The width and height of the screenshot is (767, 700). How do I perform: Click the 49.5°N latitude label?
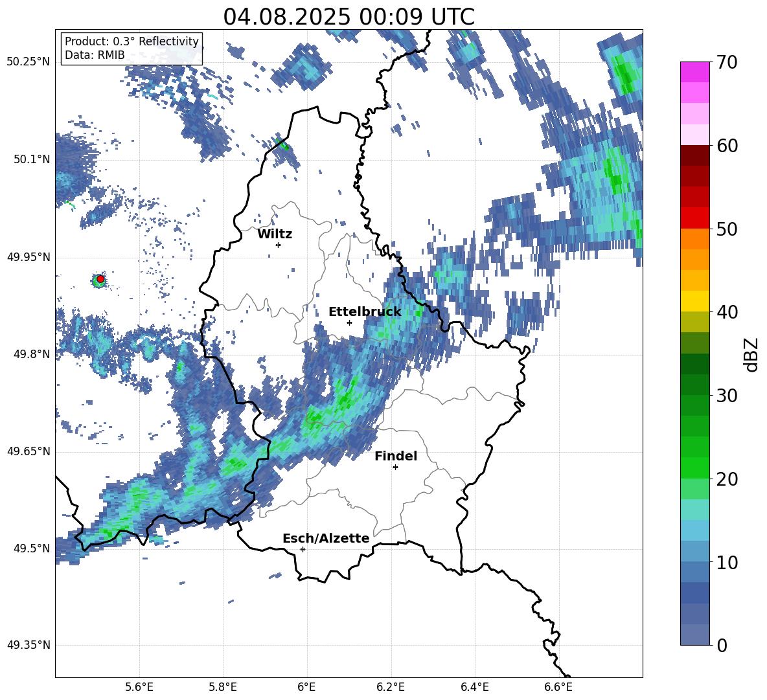pos(32,548)
